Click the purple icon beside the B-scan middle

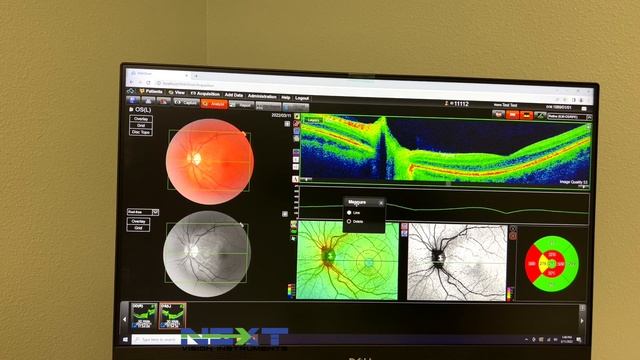point(296,152)
